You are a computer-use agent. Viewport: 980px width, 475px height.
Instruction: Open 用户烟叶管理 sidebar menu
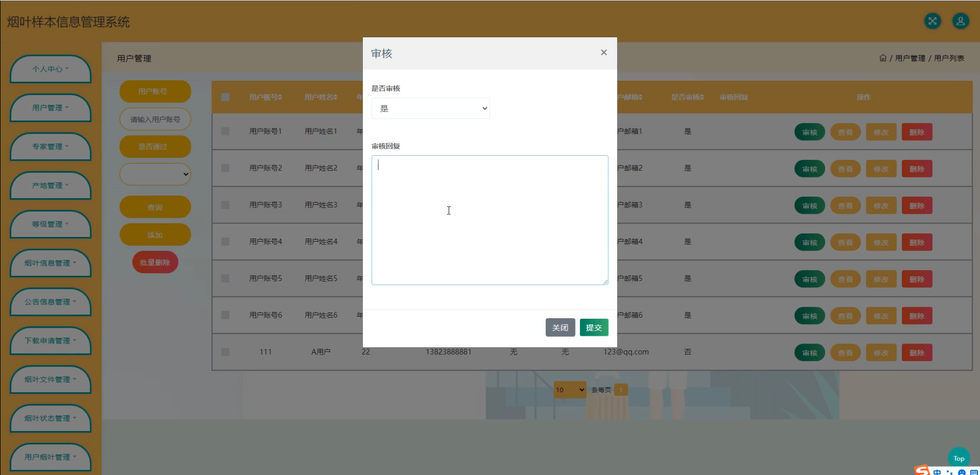point(50,457)
